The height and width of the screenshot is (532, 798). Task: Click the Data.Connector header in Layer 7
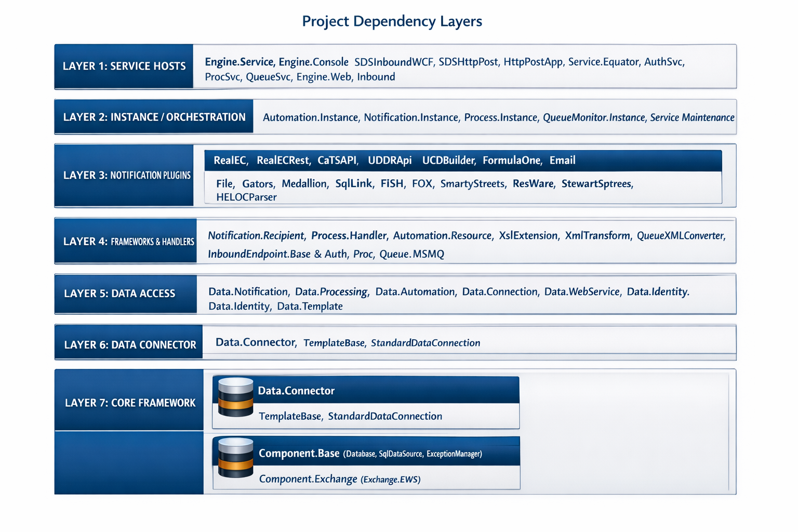tap(296, 391)
